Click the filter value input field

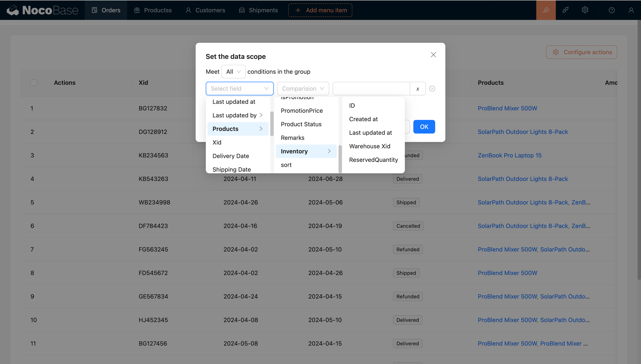pos(371,89)
